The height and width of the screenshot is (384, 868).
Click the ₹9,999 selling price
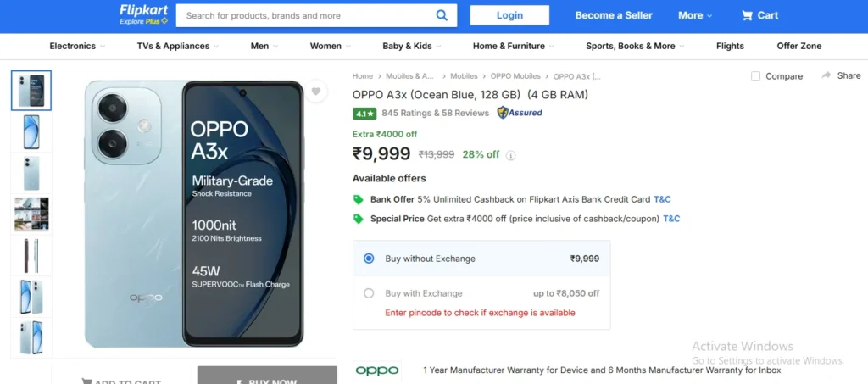pyautogui.click(x=381, y=153)
